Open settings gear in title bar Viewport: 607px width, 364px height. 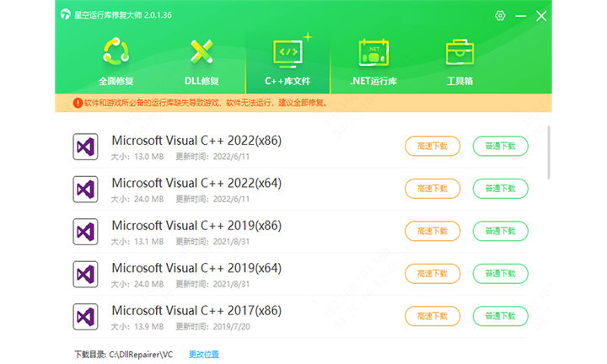500,16
